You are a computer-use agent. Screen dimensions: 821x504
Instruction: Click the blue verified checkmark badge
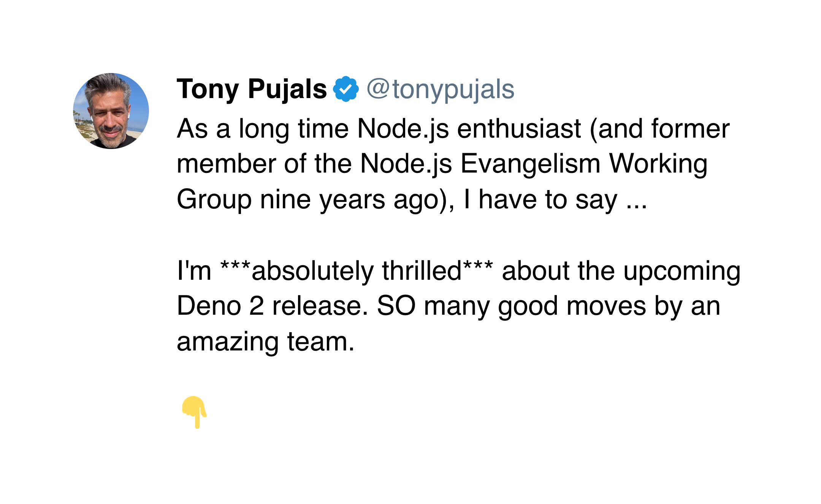[346, 89]
